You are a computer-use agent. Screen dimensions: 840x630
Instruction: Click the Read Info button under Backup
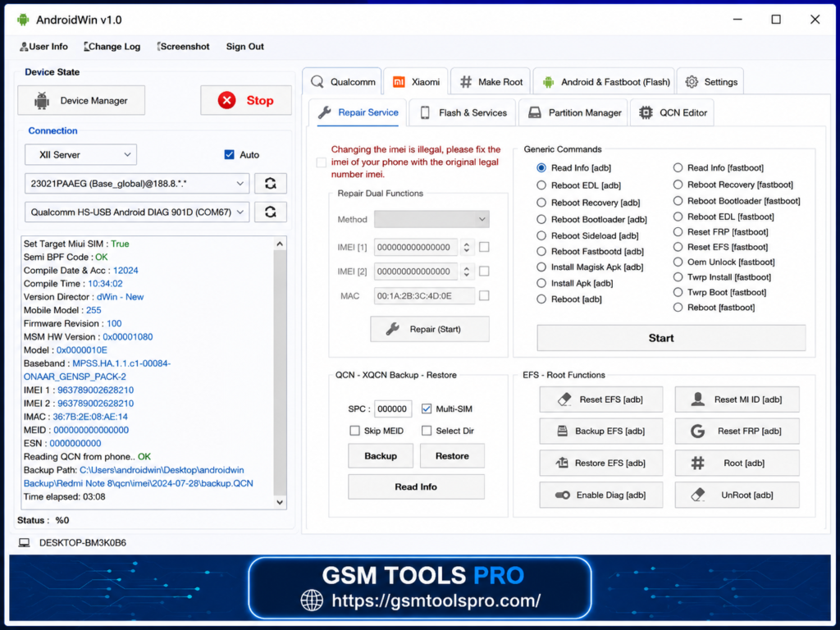click(416, 486)
